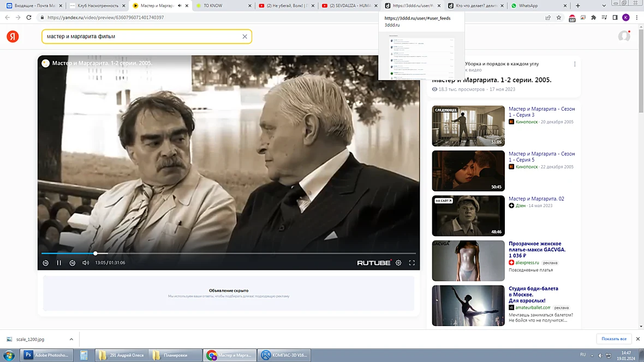Open thumbnail of Мастер и Маргарита. 02
Screen dimensions: 644x362
coord(468,215)
